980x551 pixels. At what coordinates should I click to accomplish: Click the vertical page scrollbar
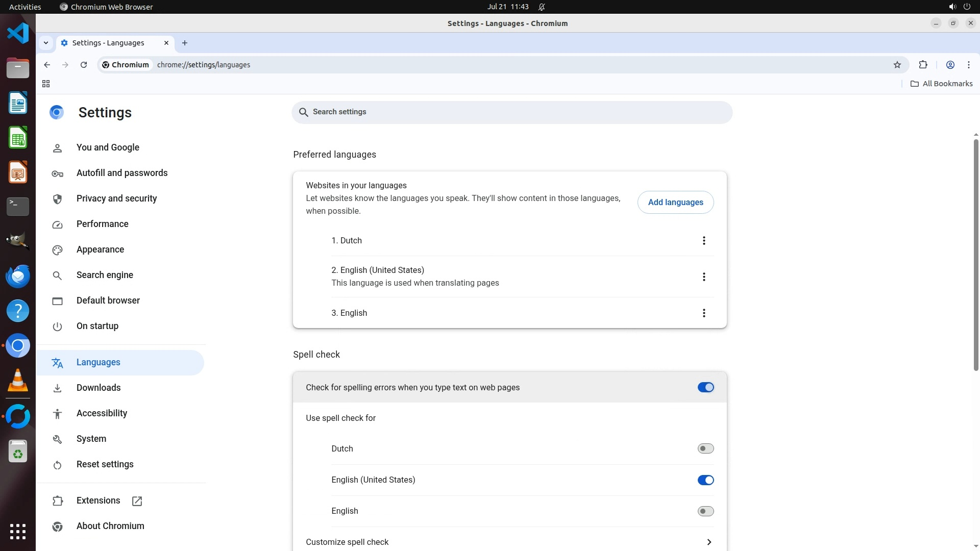(975, 255)
